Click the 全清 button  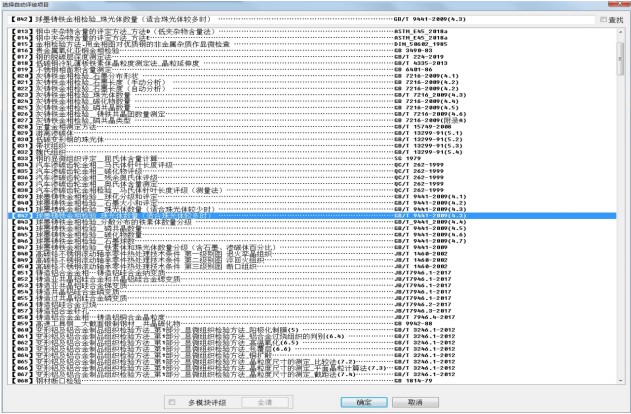coord(265,402)
